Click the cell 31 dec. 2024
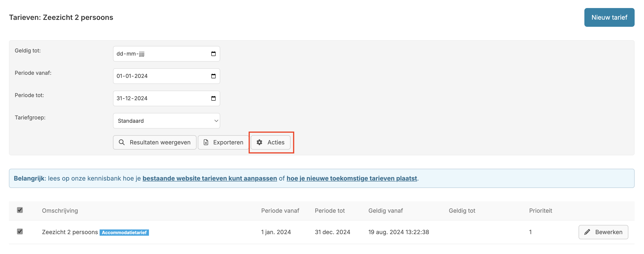Screen dimensions: 644x254 tap(332, 232)
